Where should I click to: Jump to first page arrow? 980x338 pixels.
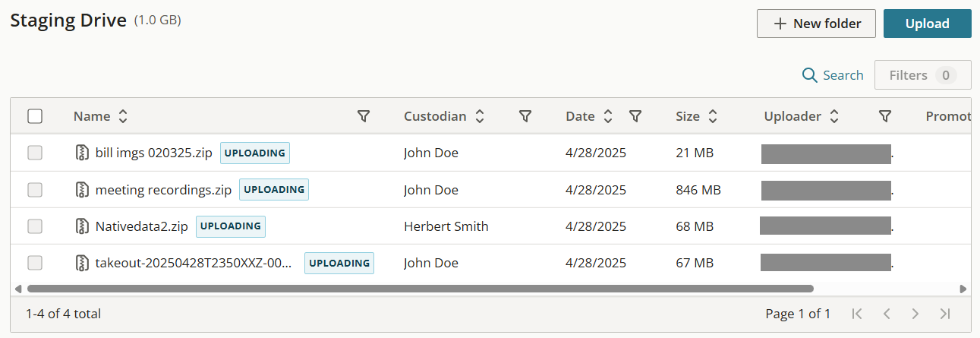pyautogui.click(x=857, y=314)
